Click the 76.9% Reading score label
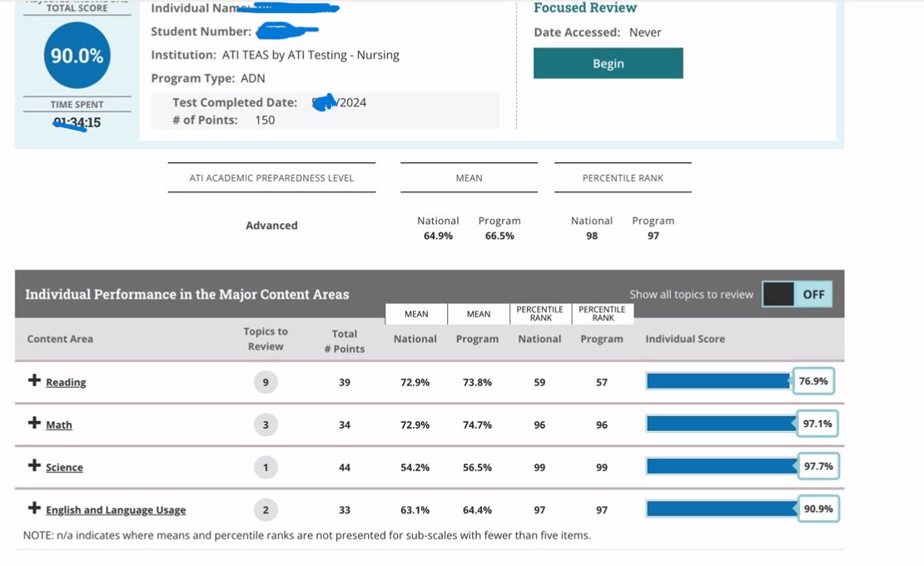The image size is (924, 566). point(812,381)
